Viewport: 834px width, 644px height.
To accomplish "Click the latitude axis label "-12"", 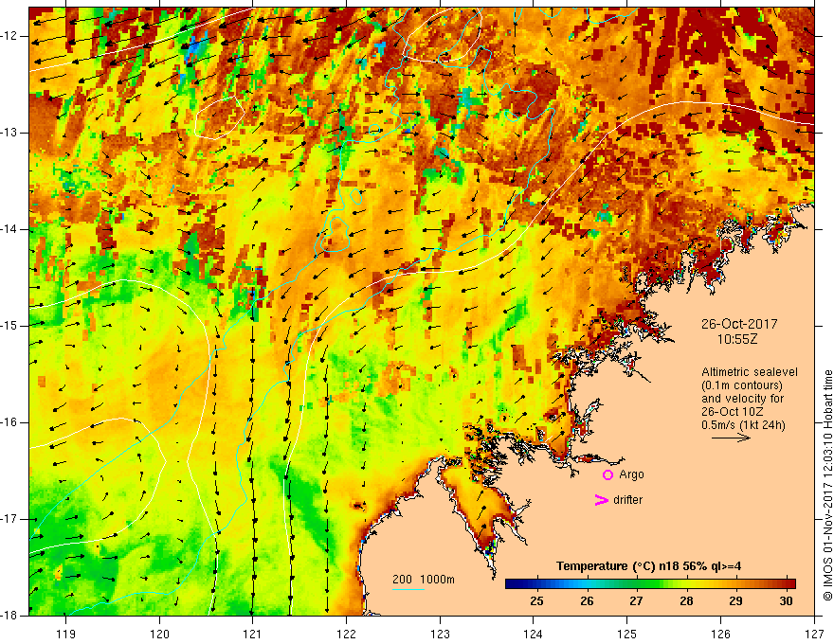I will point(9,36).
